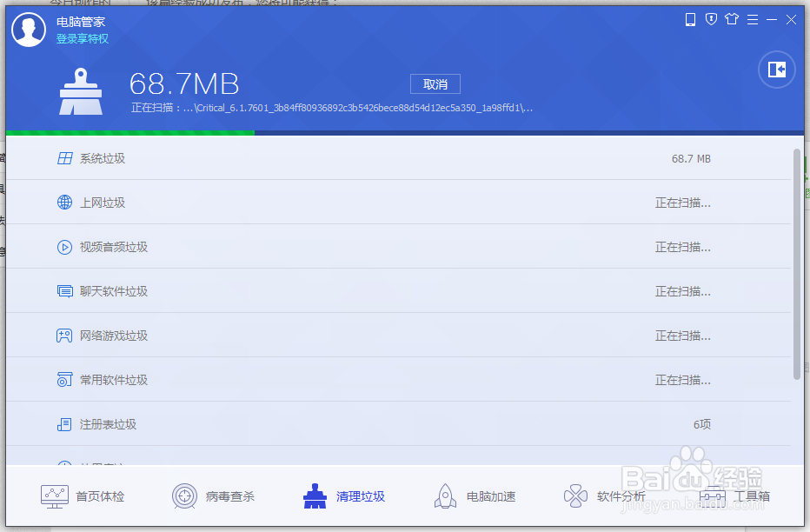Open the mobile phone icon in title bar
Screen dimensions: 810x532
tap(690, 20)
